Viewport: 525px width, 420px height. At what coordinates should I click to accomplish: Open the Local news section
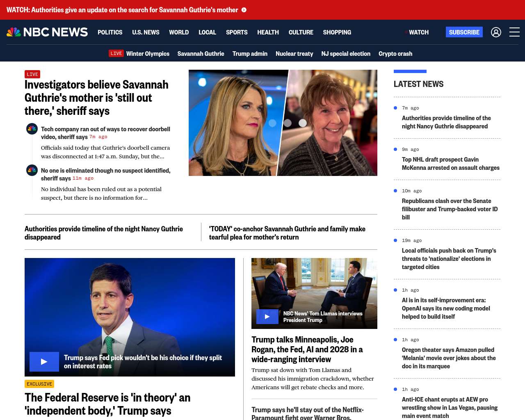[x=207, y=32]
